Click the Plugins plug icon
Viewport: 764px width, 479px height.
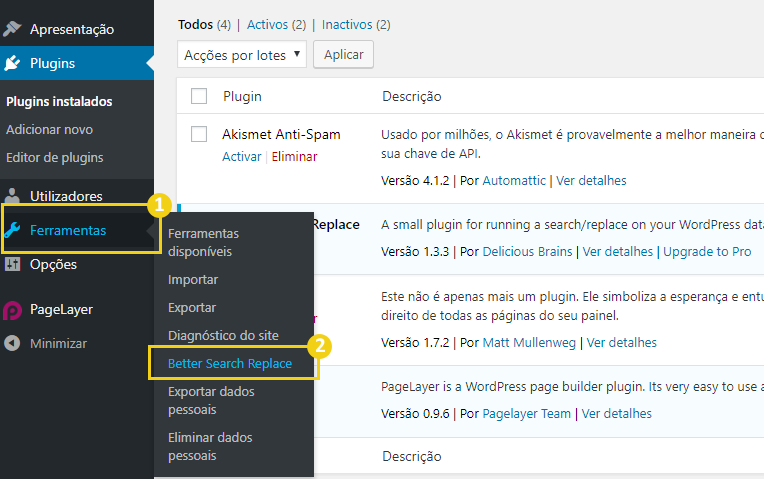(12, 63)
